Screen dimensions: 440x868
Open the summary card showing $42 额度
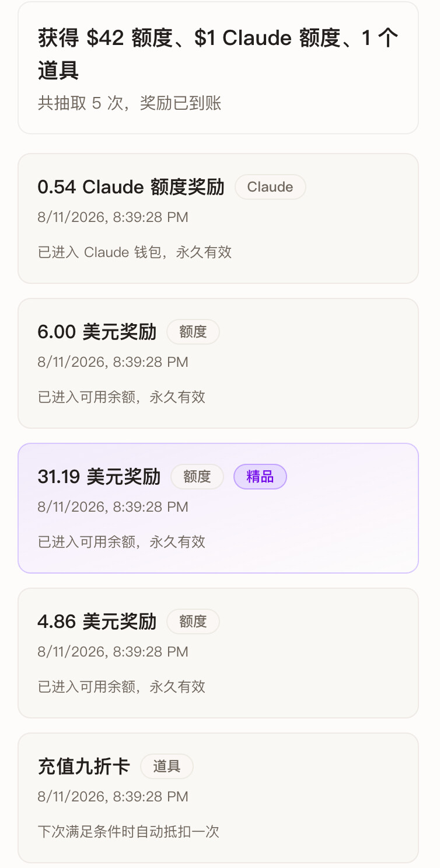tap(218, 68)
